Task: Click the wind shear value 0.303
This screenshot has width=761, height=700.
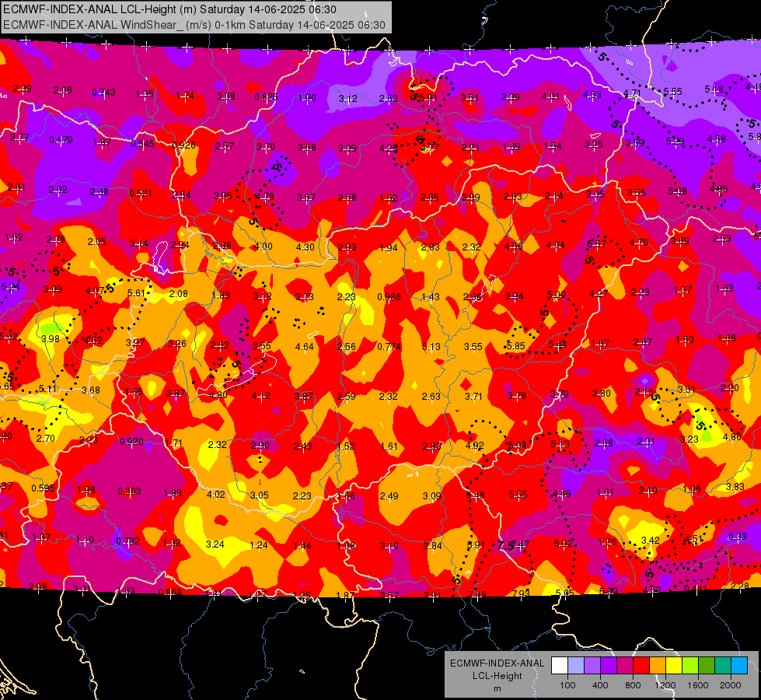Action: (129, 492)
